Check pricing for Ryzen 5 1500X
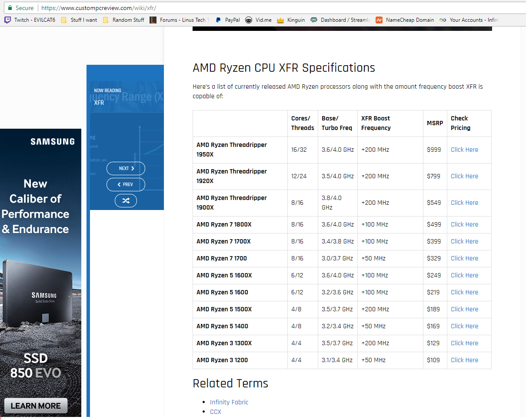This screenshot has width=526, height=420. [464, 309]
